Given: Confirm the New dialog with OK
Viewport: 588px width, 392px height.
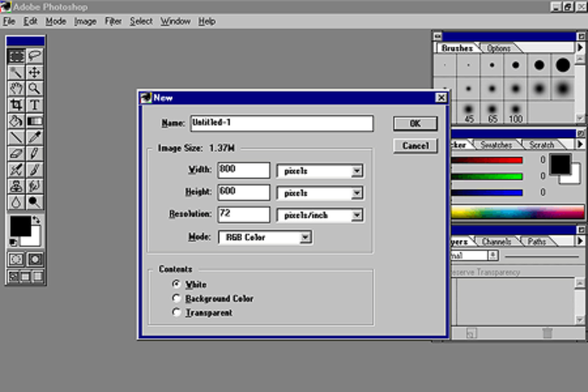Looking at the screenshot, I should pos(415,124).
